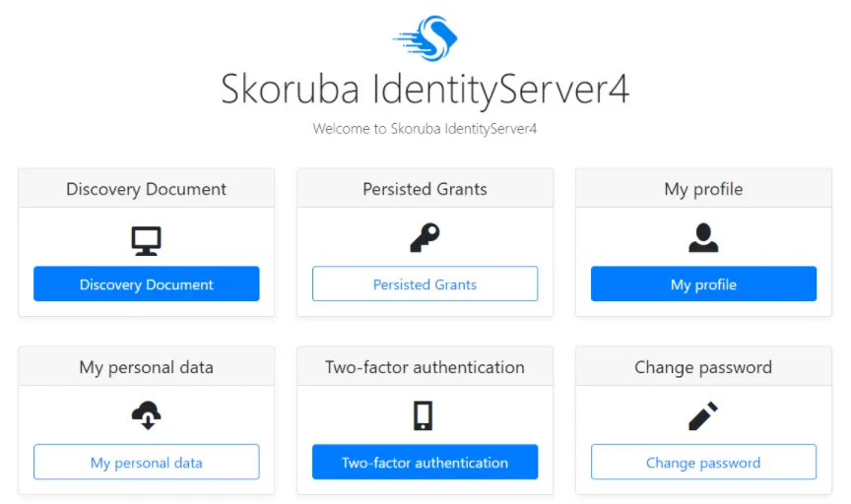Image resolution: width=851 pixels, height=504 pixels.
Task: Click the large Skoruba IdentityServer4 title
Action: click(x=425, y=90)
